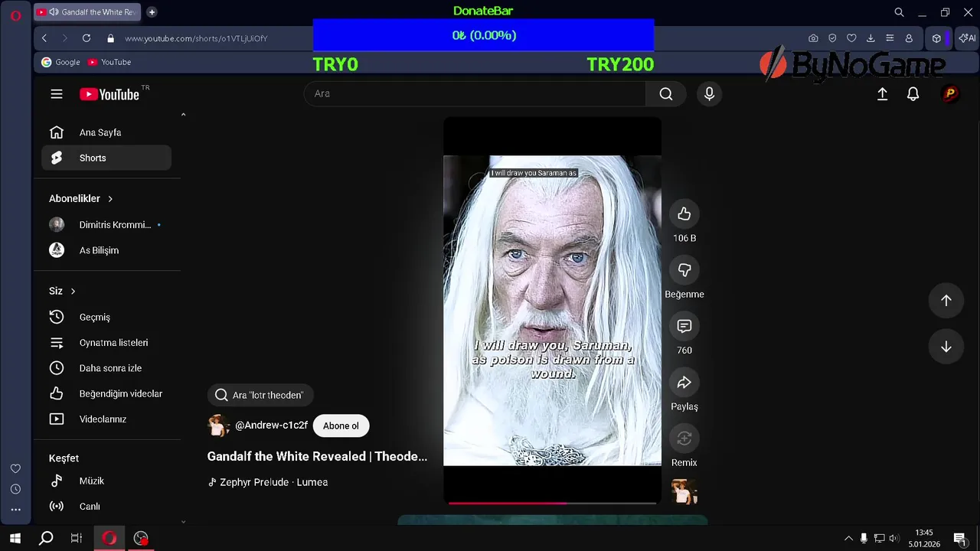The image size is (980, 551).
Task: Open the extensions cube icon
Action: (936, 38)
